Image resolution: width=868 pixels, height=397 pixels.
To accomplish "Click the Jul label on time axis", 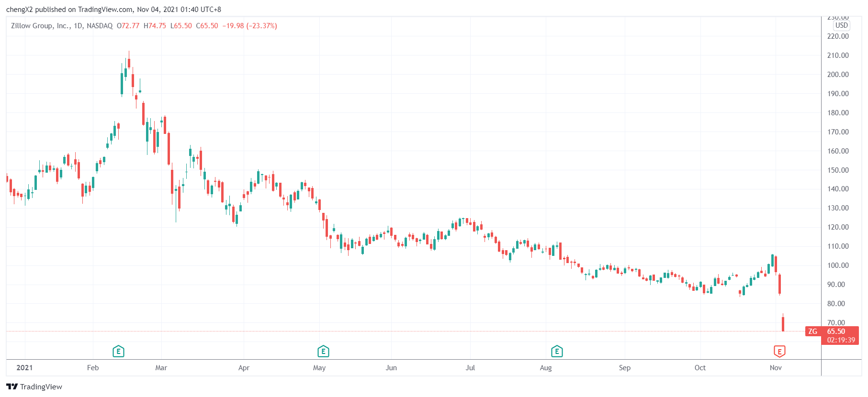I will [470, 368].
